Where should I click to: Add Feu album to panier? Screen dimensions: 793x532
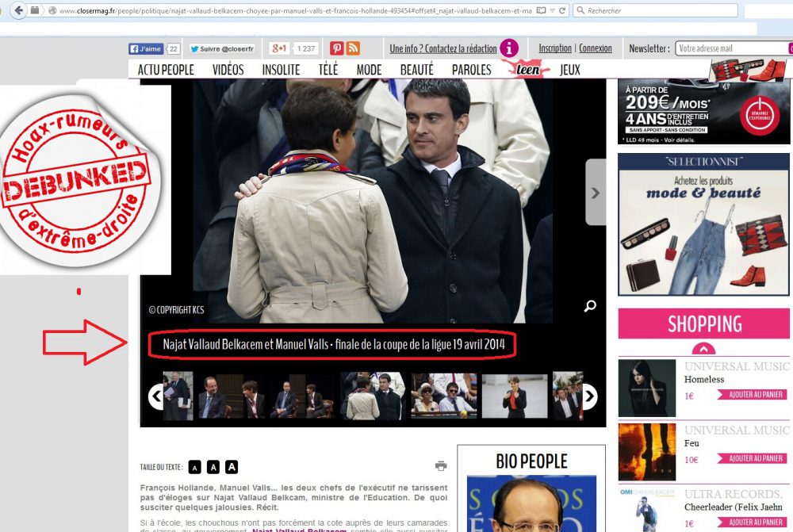(x=751, y=458)
